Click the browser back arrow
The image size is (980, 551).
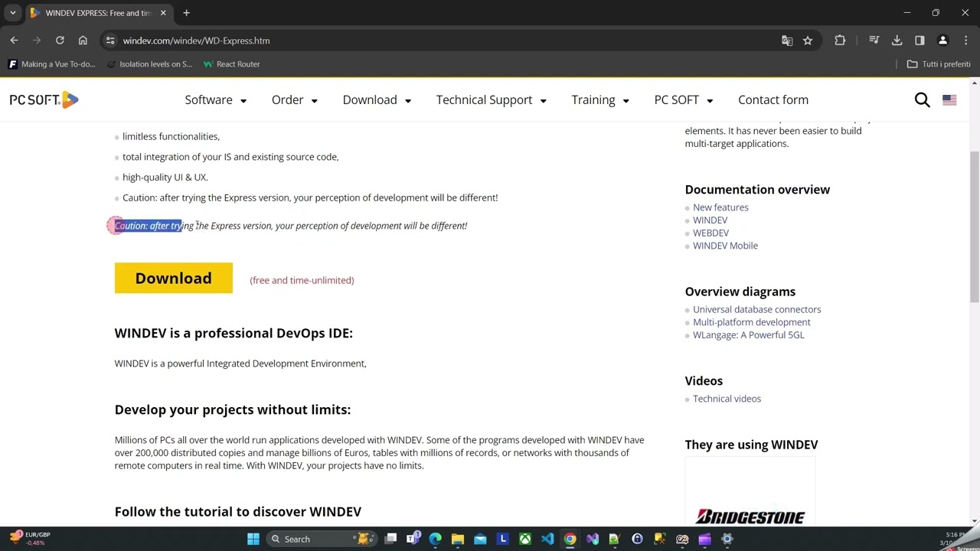[14, 41]
